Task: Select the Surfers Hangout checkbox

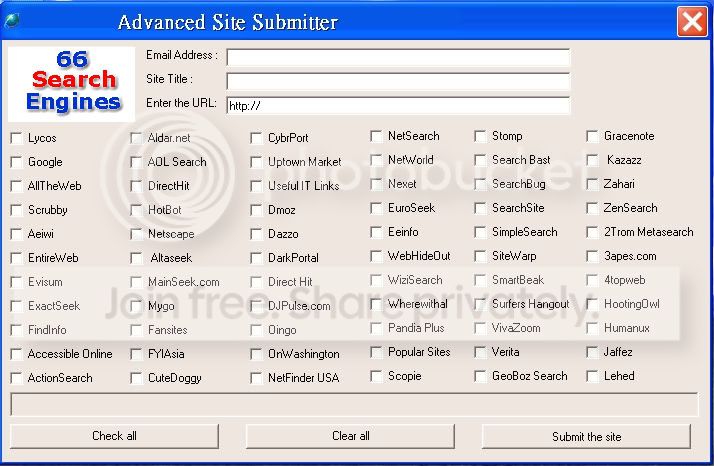Action: click(480, 304)
